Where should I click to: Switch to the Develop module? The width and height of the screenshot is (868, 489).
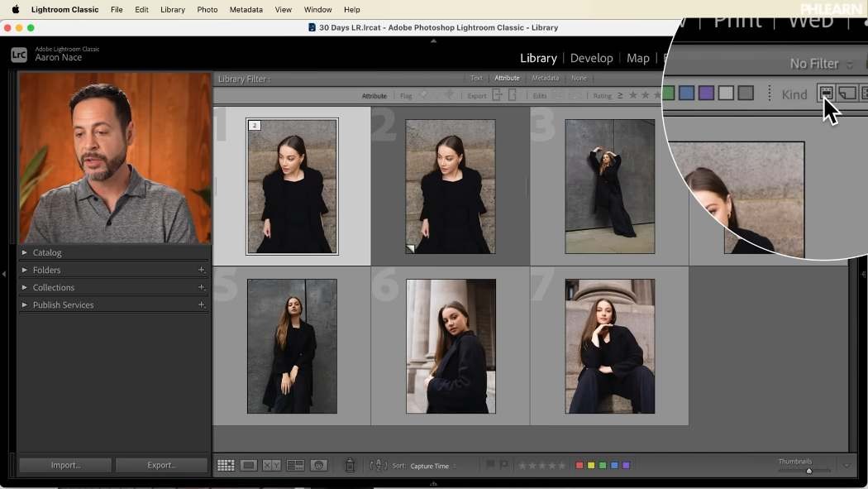(x=592, y=58)
